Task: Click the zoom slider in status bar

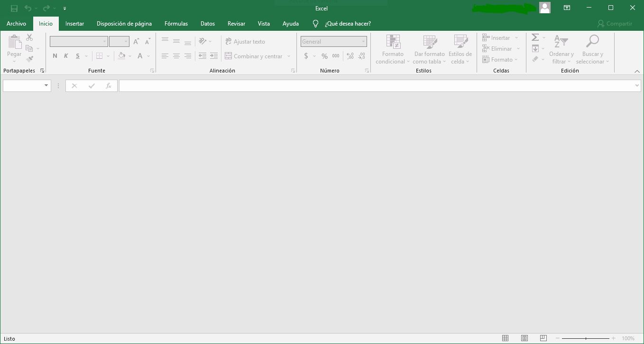Action: pos(586,338)
